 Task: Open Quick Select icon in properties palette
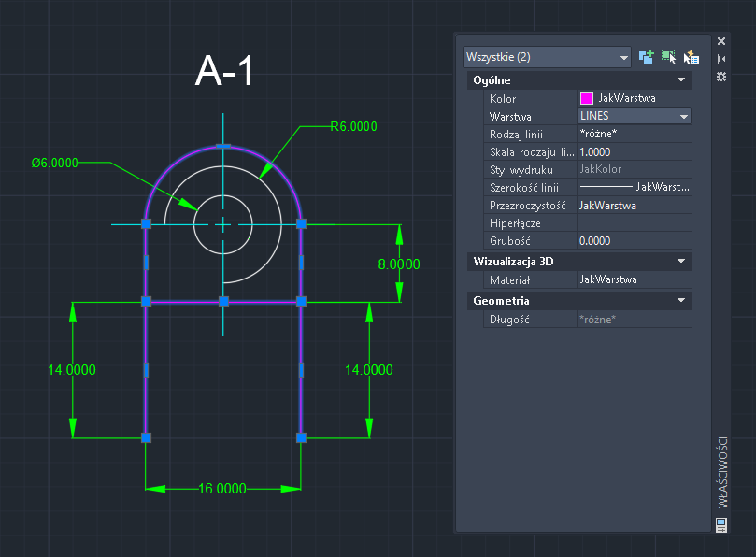click(691, 57)
